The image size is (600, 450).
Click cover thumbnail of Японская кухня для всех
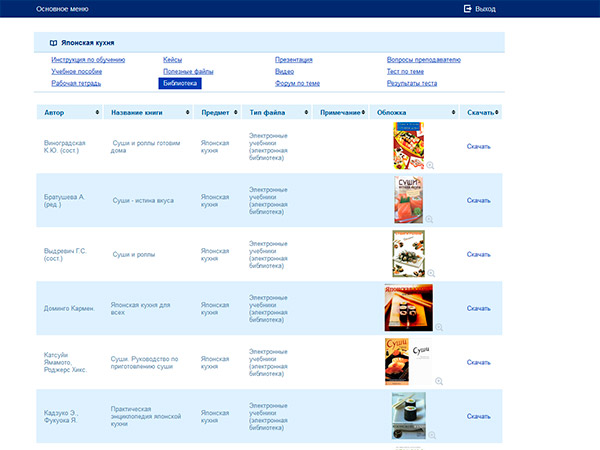[x=408, y=306]
